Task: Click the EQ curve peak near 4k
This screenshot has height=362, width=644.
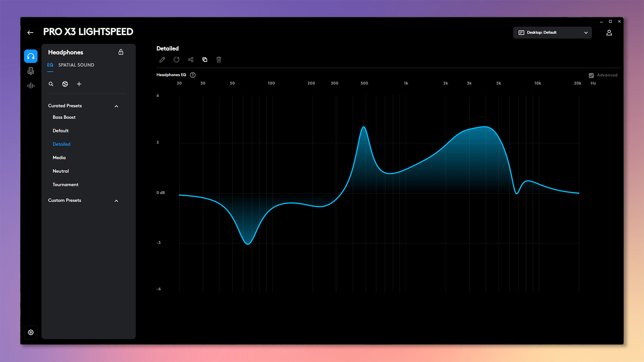Action: click(x=485, y=127)
